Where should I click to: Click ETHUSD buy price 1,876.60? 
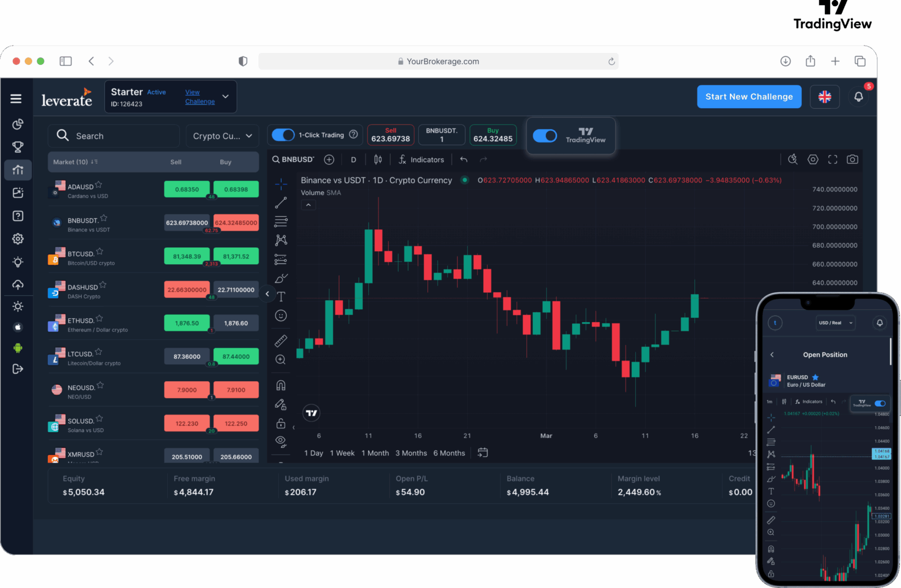click(x=236, y=323)
